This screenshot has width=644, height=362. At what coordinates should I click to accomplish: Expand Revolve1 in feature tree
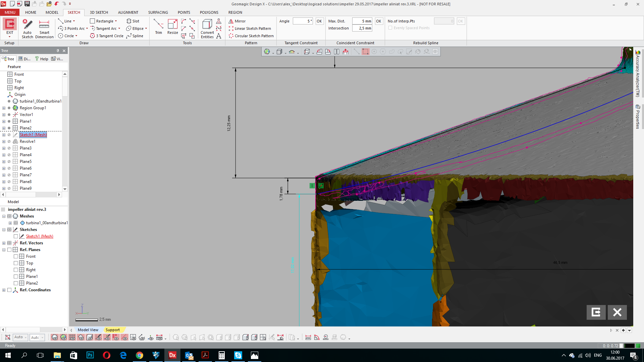[4, 141]
